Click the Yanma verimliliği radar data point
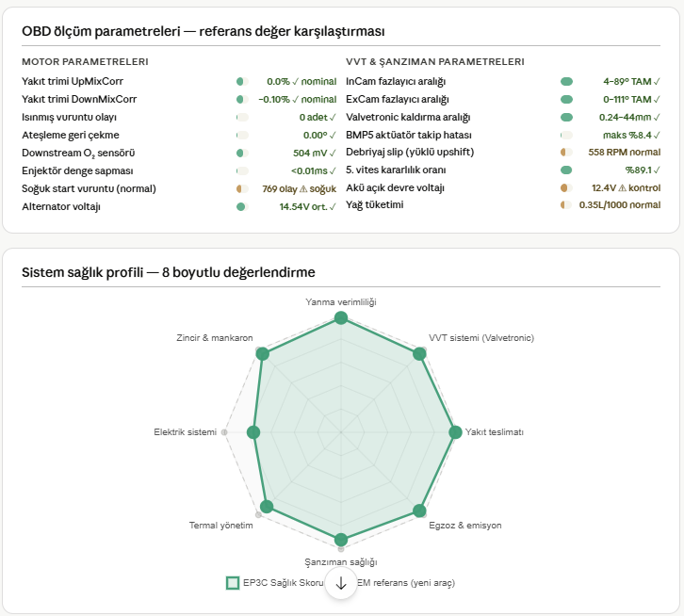Image resolution: width=684 pixels, height=616 pixels. (x=341, y=321)
